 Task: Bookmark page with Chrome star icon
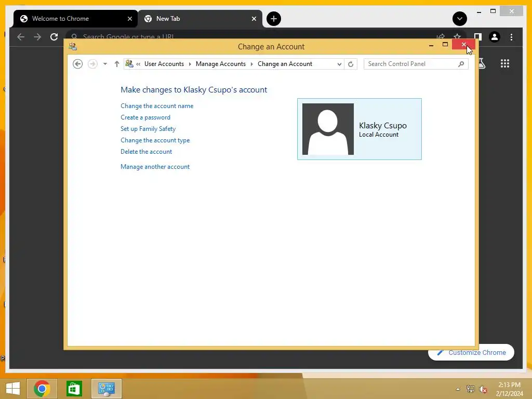pyautogui.click(x=457, y=36)
